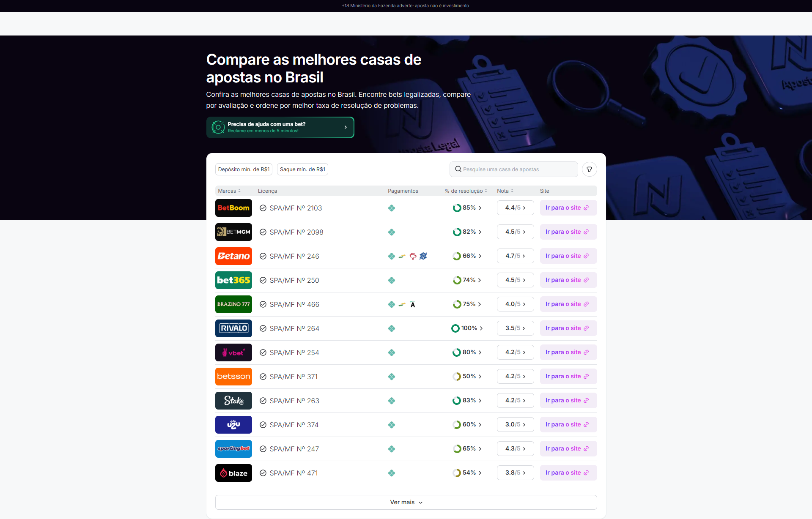Image resolution: width=812 pixels, height=519 pixels.
Task: Open the Rivalo 3.5/5 rating details
Action: tap(515, 328)
